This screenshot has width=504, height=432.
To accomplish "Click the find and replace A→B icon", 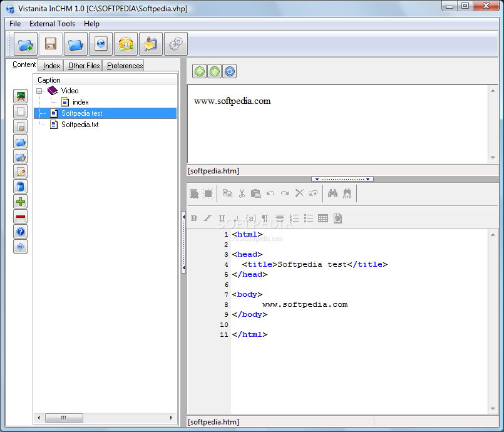I will 347,193.
